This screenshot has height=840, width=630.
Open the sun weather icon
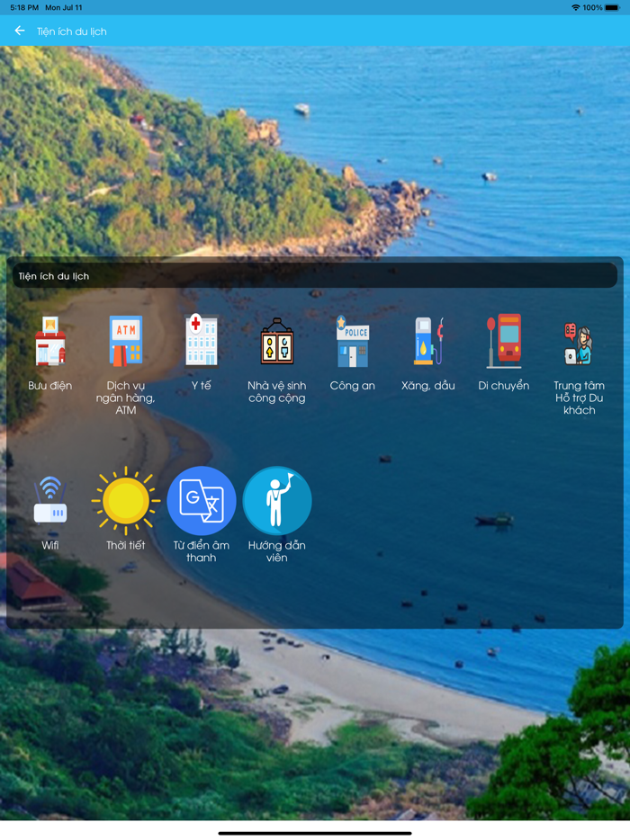126,501
